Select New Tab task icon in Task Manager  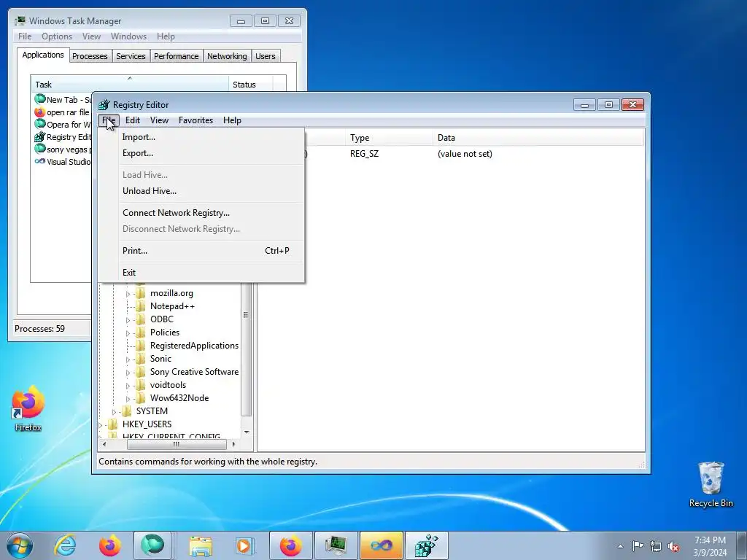pyautogui.click(x=40, y=99)
